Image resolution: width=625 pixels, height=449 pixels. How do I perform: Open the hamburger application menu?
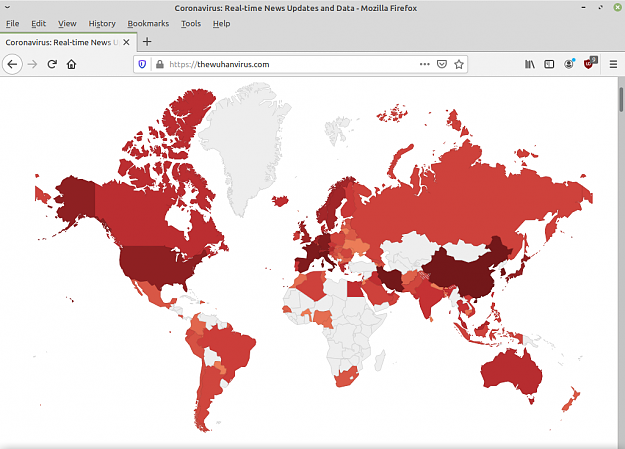click(x=613, y=64)
